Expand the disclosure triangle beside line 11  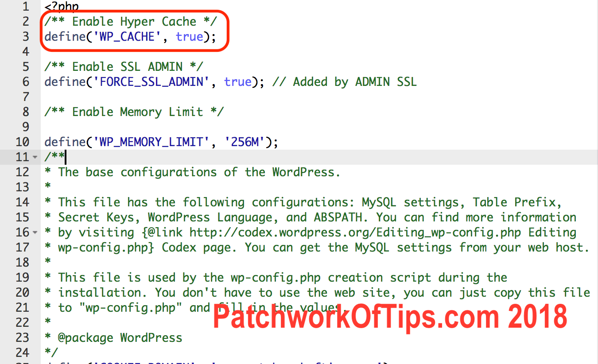pyautogui.click(x=35, y=157)
